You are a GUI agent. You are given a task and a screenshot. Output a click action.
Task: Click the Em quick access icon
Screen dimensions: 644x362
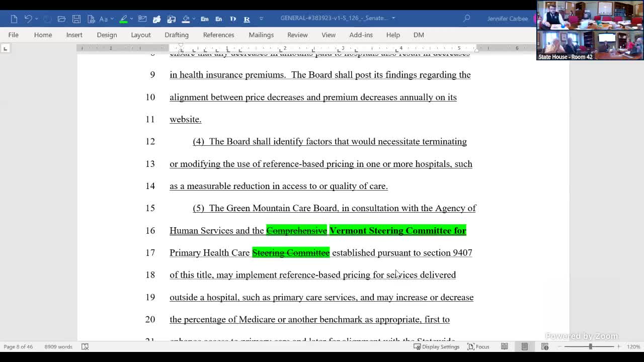[204, 19]
